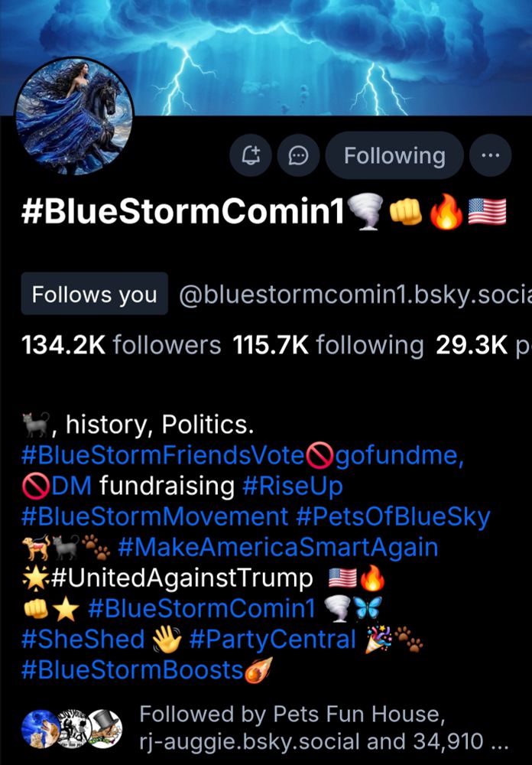This screenshot has width=532, height=765.
Task: Open the #PartyCentral hashtag
Action: (x=273, y=639)
